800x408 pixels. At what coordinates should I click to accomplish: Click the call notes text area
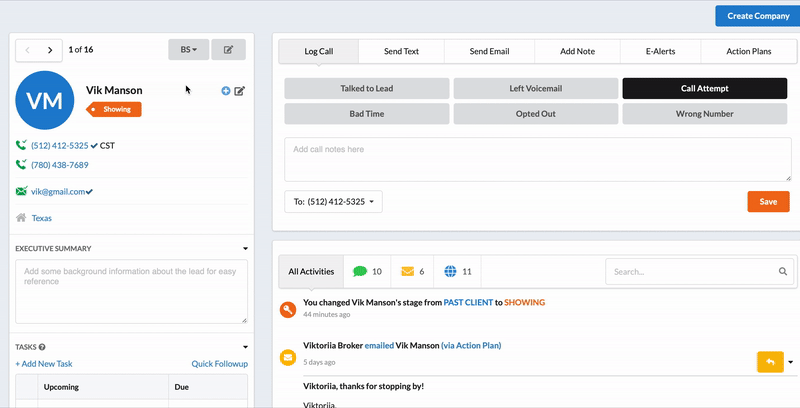(537, 159)
